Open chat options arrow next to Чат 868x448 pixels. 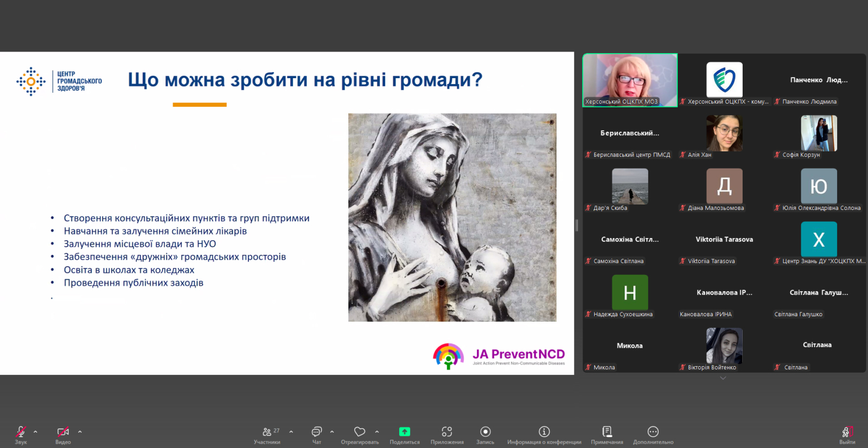pyautogui.click(x=332, y=432)
